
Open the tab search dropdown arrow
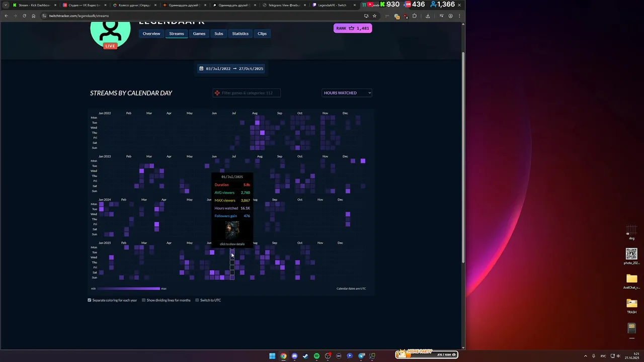[6, 5]
